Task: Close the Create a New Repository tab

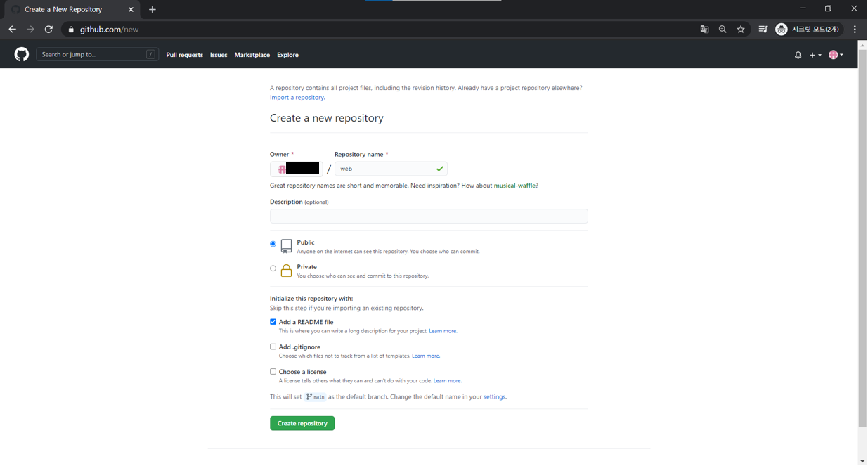Action: (x=131, y=10)
